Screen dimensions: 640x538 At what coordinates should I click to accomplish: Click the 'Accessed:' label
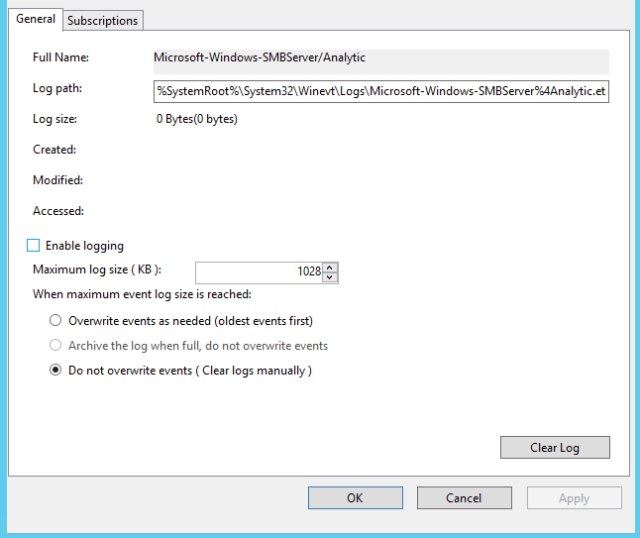[x=58, y=211]
